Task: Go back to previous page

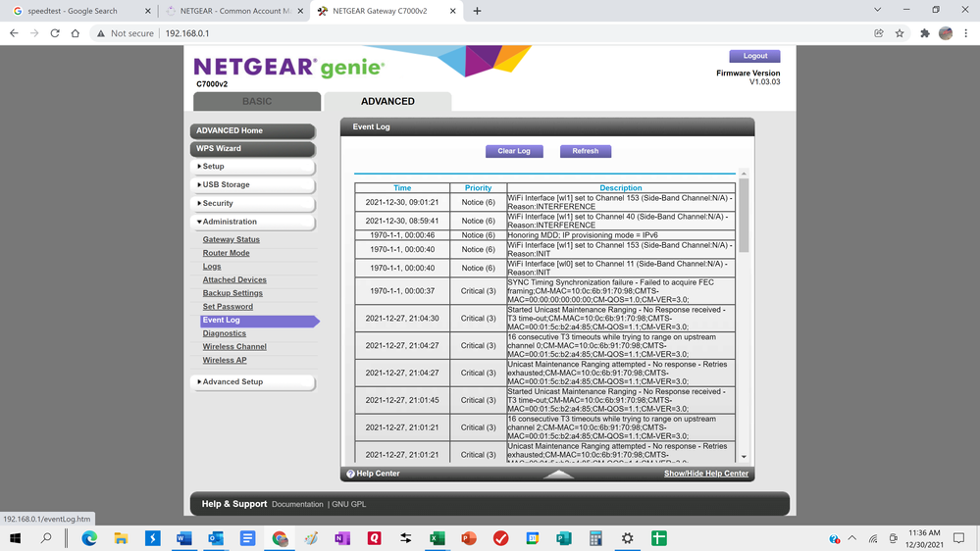Action: tap(14, 33)
